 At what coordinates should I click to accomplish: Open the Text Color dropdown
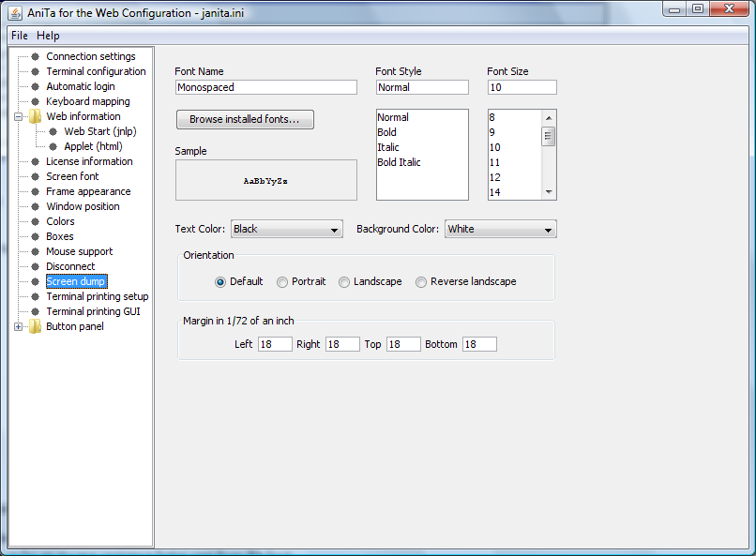(x=287, y=229)
